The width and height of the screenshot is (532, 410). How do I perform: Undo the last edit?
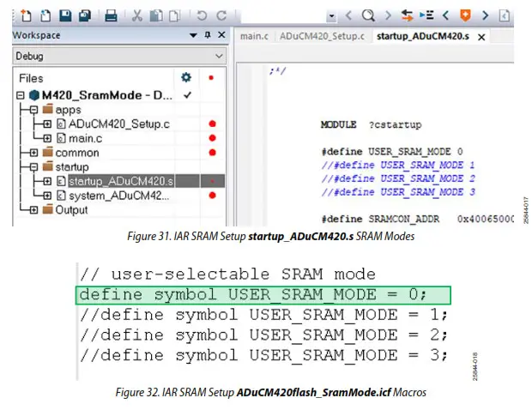pyautogui.click(x=202, y=15)
